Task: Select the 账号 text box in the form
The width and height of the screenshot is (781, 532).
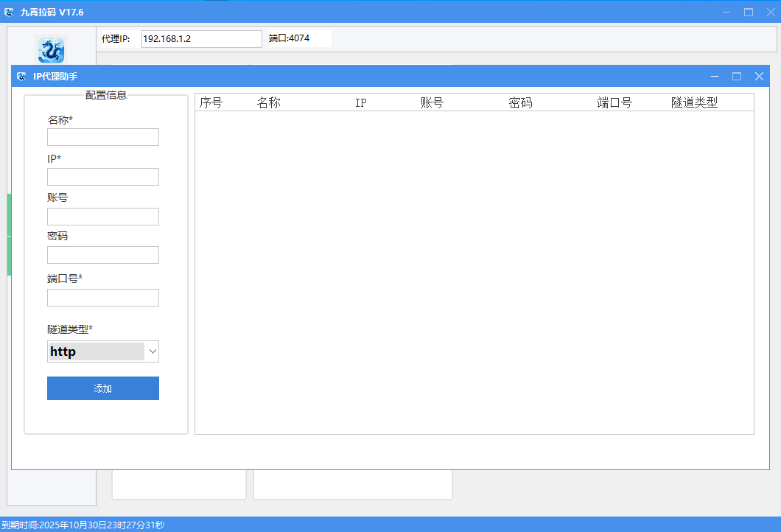Action: click(x=103, y=217)
